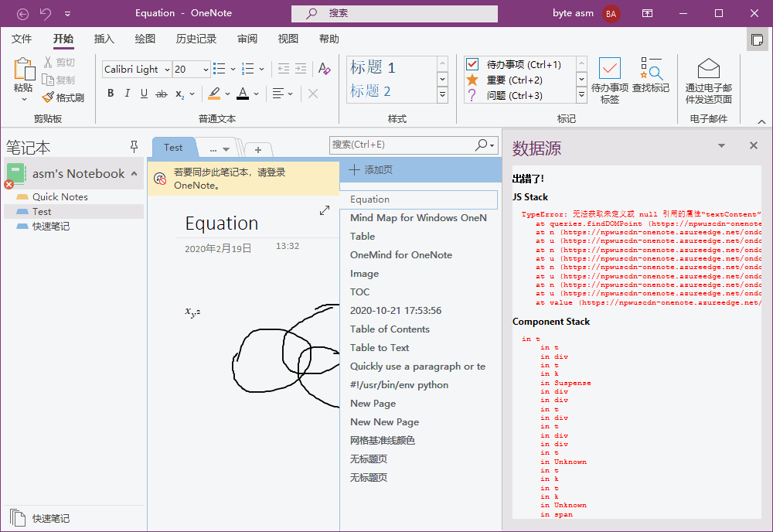This screenshot has width=773, height=532.
Task: Select the Format Painter brush
Action: coord(48,97)
